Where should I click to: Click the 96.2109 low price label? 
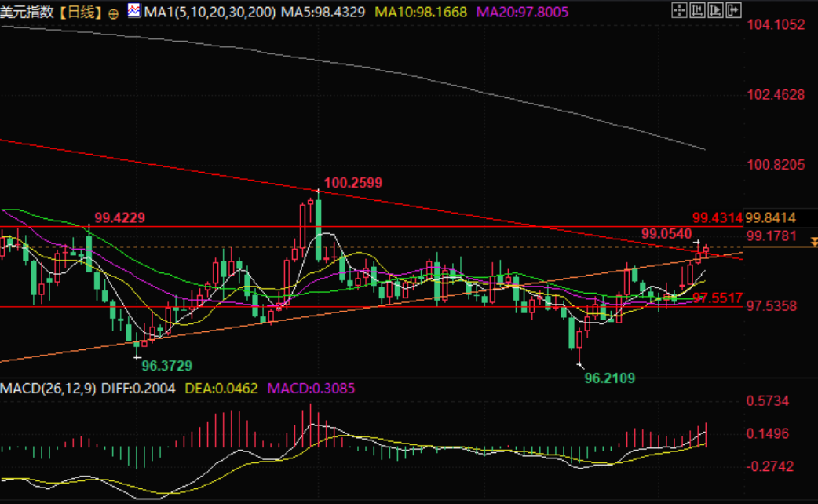click(x=610, y=378)
